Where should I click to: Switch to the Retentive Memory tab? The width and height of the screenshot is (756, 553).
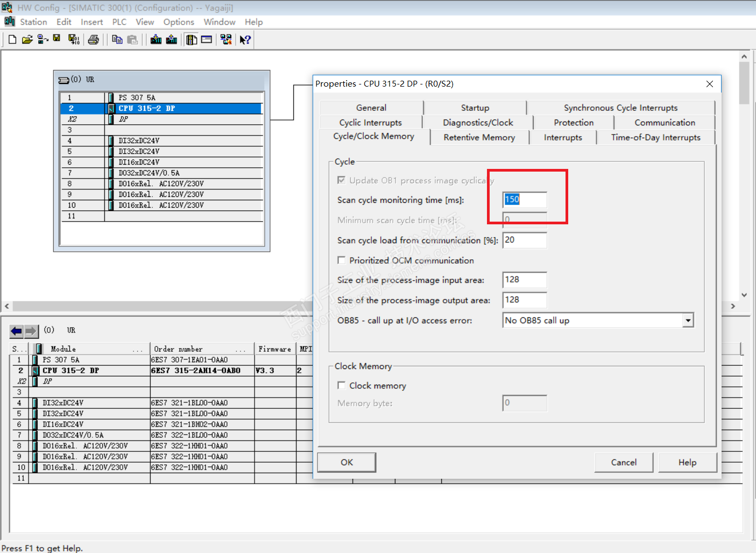479,138
